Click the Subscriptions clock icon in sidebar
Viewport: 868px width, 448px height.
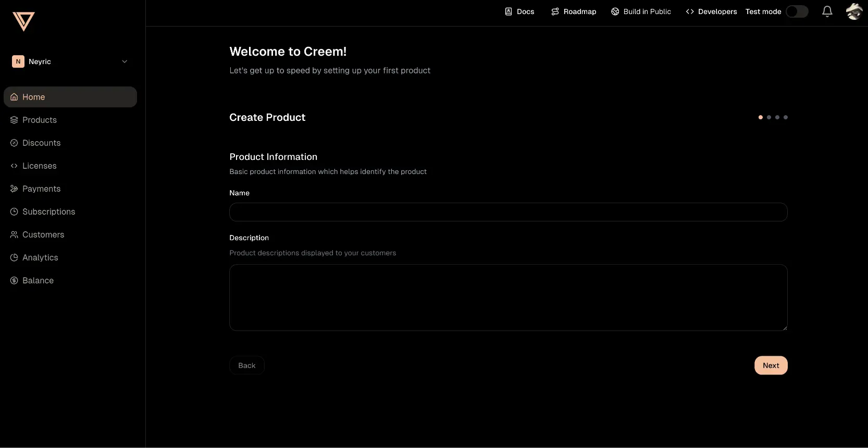pyautogui.click(x=14, y=211)
